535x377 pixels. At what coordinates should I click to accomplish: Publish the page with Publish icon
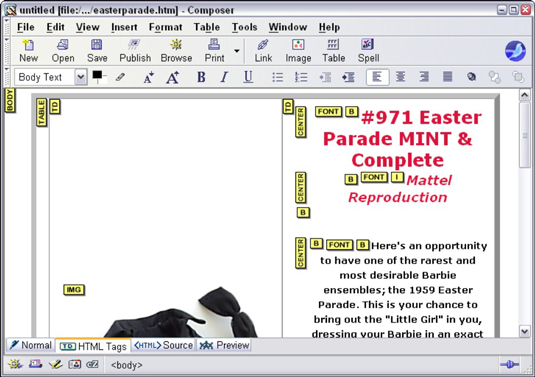pos(135,50)
